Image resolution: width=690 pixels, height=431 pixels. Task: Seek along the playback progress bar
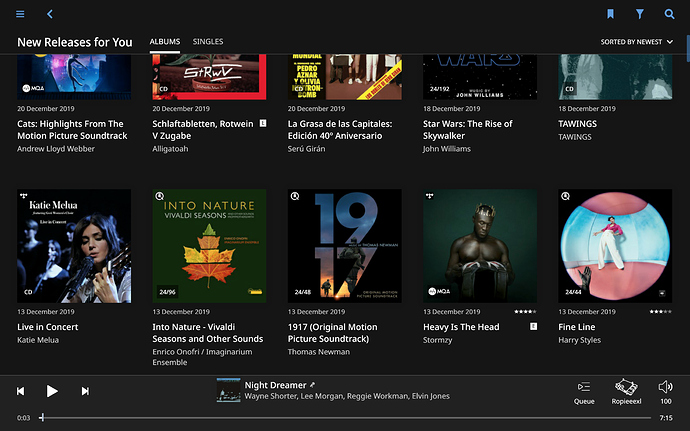[x=346, y=417]
